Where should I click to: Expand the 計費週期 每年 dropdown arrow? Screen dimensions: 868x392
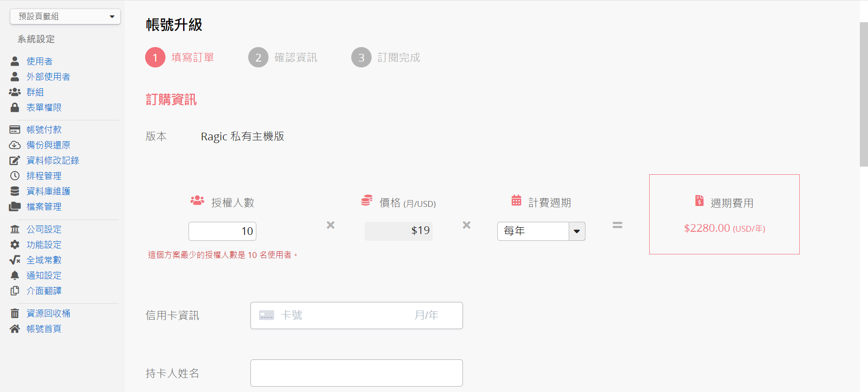[577, 231]
